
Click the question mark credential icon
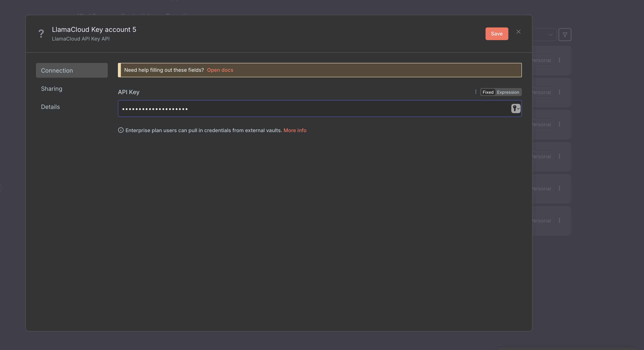[x=41, y=34]
